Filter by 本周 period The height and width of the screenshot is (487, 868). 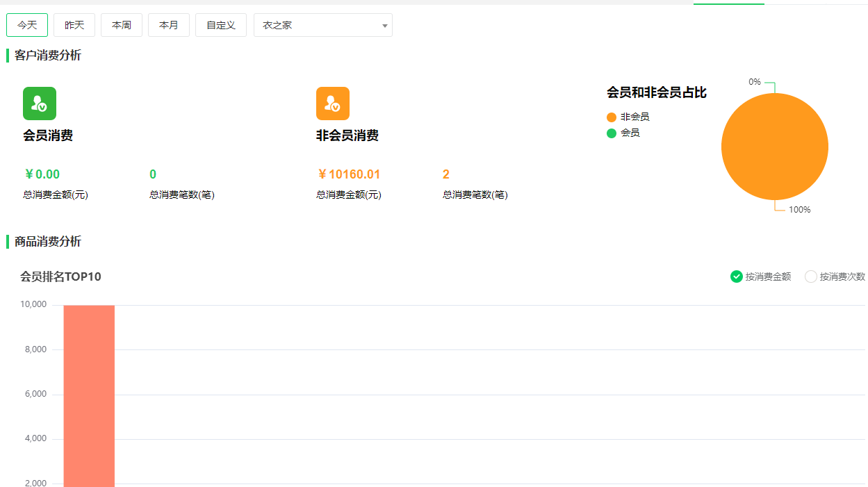coord(122,25)
